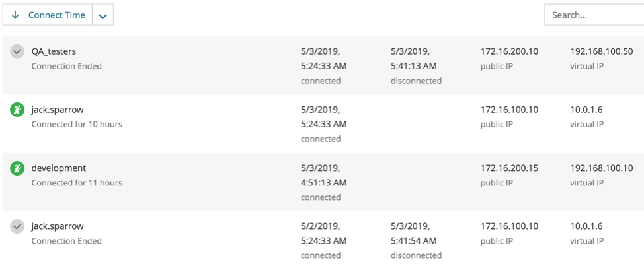
Task: Click the 4:51:13 AM connected timestamp
Action: click(323, 183)
